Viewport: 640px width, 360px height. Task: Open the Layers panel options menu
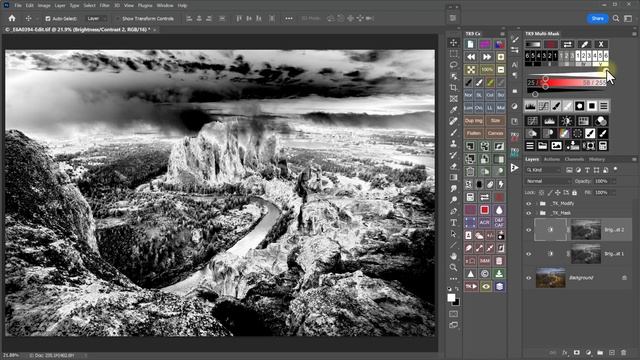634,159
